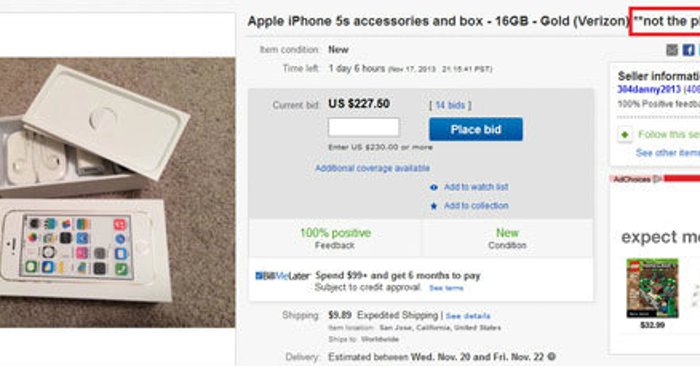700x366 pixels.
Task: Open the 14 bids history link
Action: pos(450,105)
